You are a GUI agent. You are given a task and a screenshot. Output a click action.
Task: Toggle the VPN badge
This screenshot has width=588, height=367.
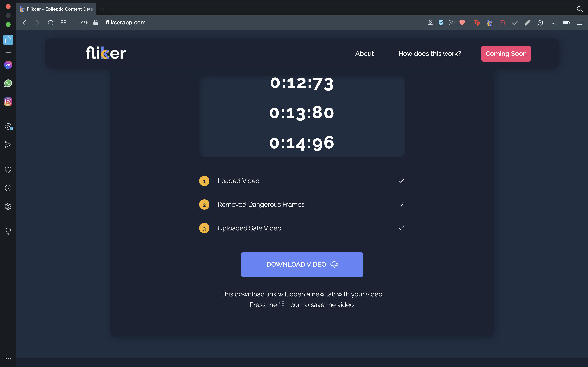coord(84,23)
